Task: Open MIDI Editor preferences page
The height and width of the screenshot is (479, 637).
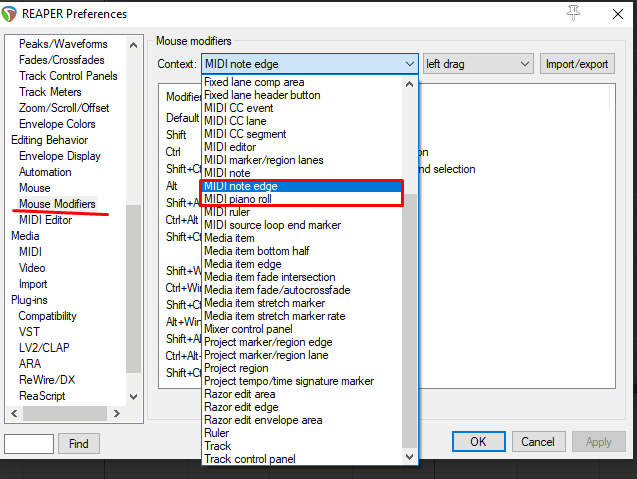Action: point(46,220)
